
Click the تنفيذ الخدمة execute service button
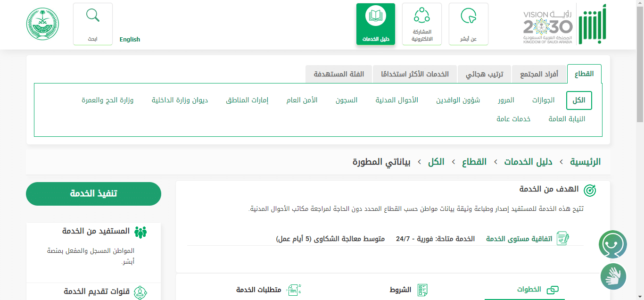[x=93, y=194]
